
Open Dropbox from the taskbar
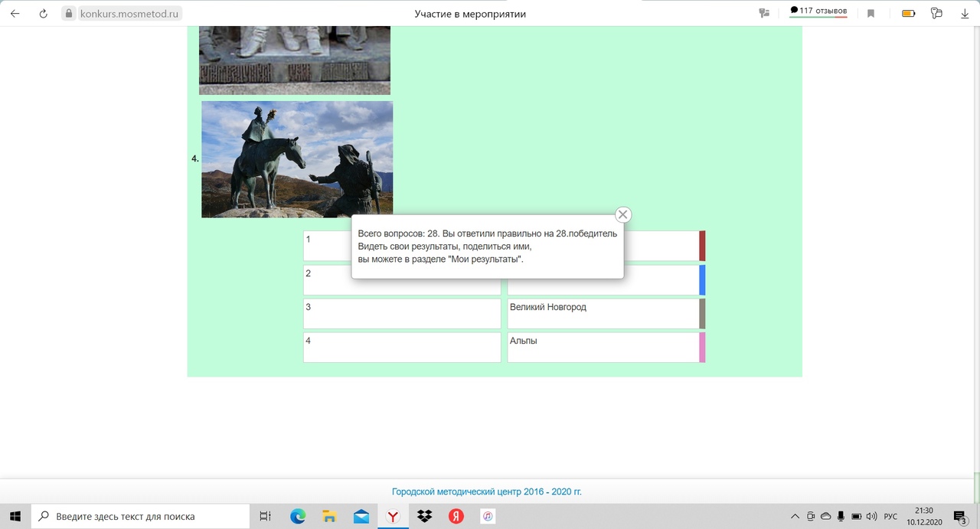424,516
